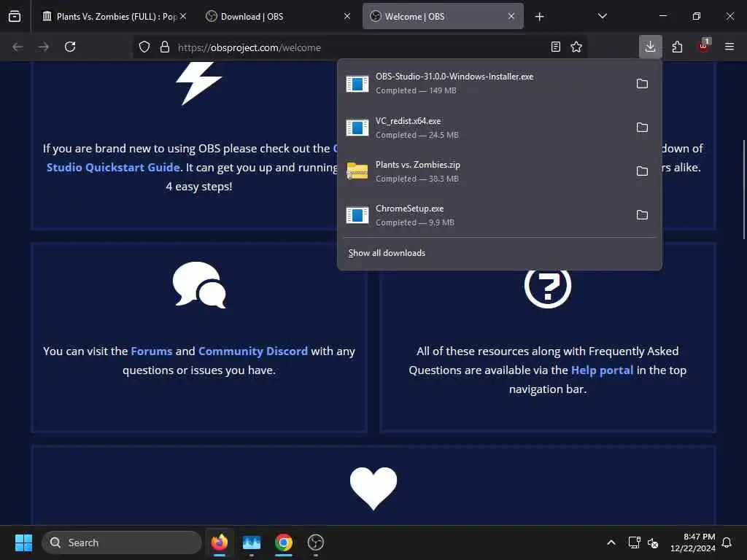
Task: Open tracking protection shield panel
Action: point(144,47)
